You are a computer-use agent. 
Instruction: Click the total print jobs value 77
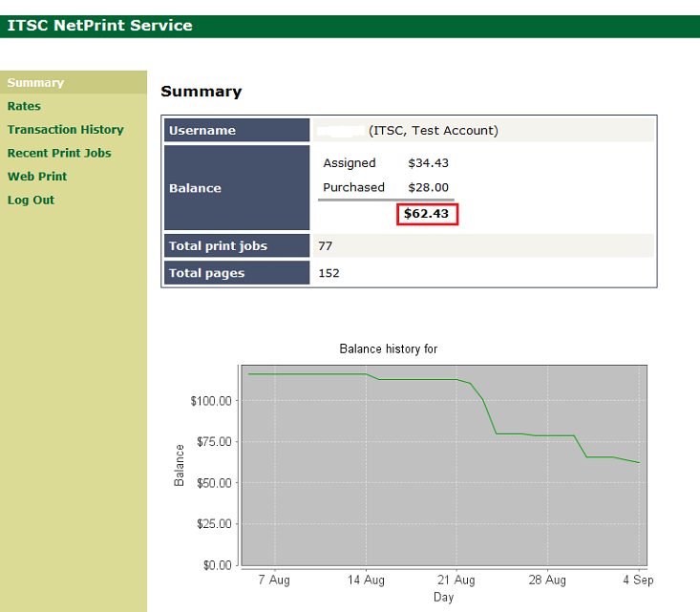(325, 246)
